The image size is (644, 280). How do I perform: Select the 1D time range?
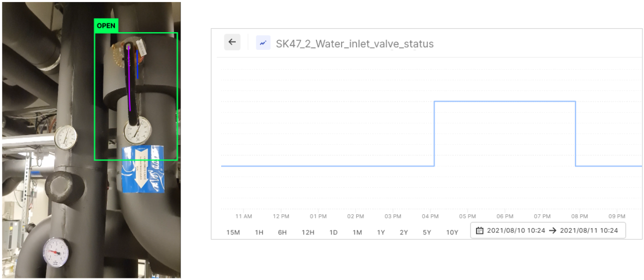tap(333, 232)
